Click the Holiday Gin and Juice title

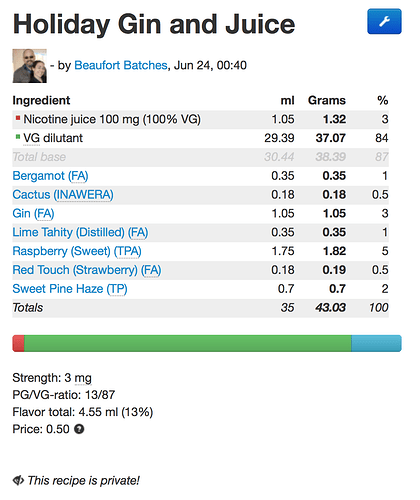coord(154,24)
